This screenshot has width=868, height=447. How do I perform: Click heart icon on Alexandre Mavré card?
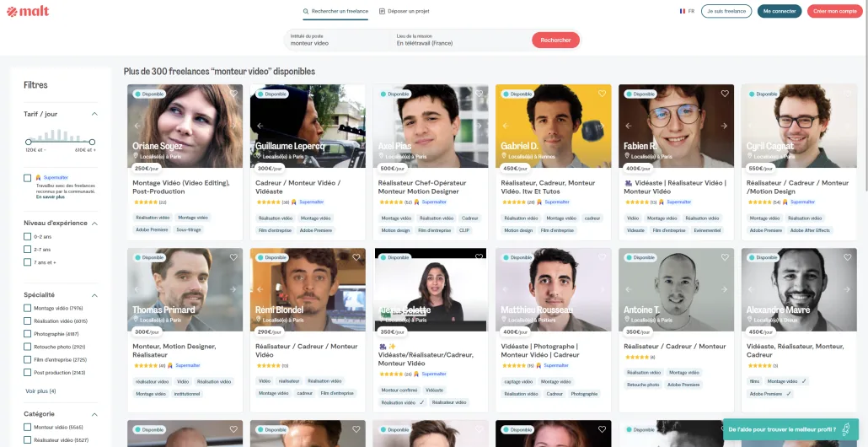click(848, 257)
